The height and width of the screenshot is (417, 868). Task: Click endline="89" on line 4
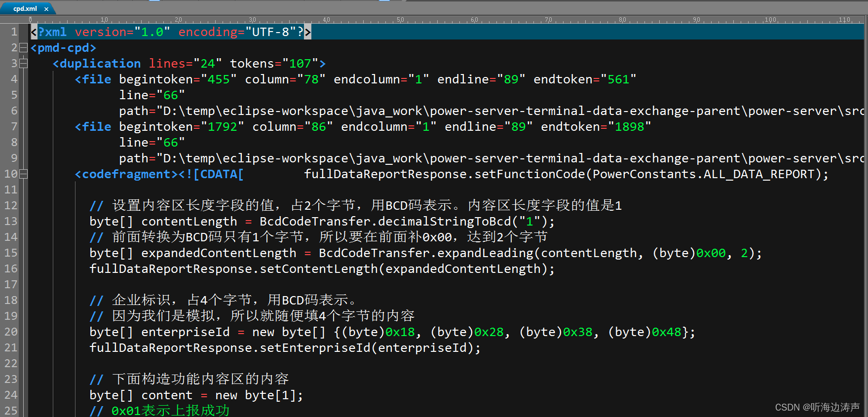(482, 79)
